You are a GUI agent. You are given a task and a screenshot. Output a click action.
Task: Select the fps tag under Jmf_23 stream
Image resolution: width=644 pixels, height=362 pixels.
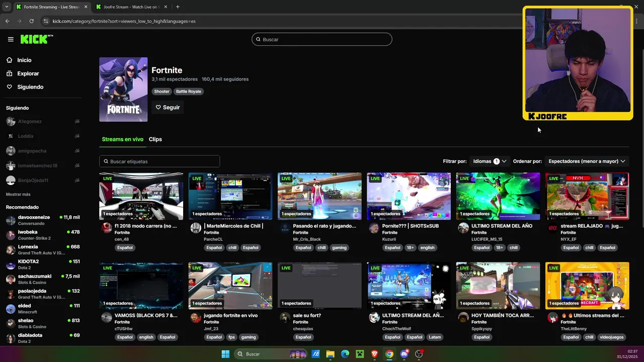(231, 337)
